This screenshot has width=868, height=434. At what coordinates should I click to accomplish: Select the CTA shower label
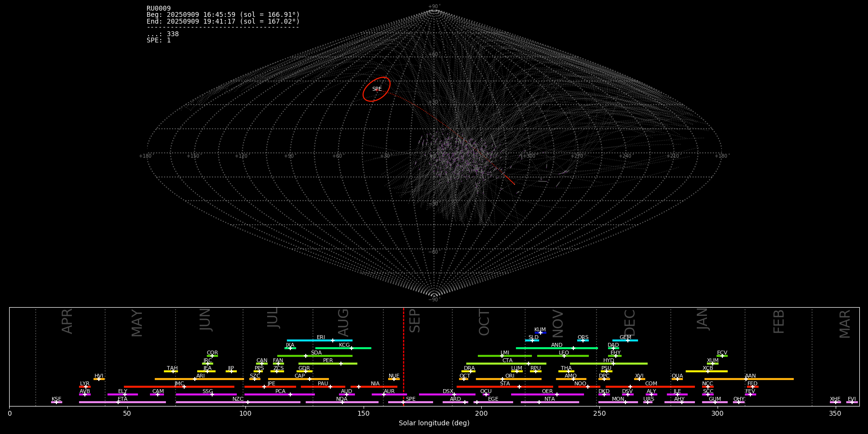507,361
